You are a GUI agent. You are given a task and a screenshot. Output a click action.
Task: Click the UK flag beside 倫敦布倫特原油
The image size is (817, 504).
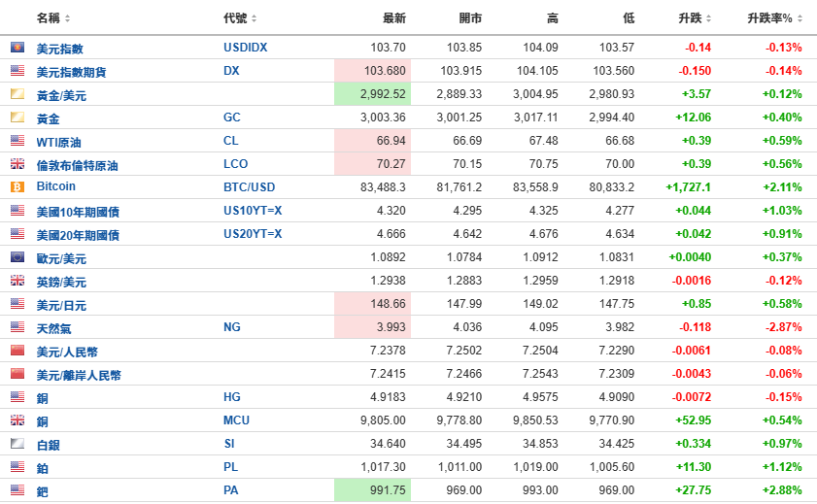pos(17,163)
